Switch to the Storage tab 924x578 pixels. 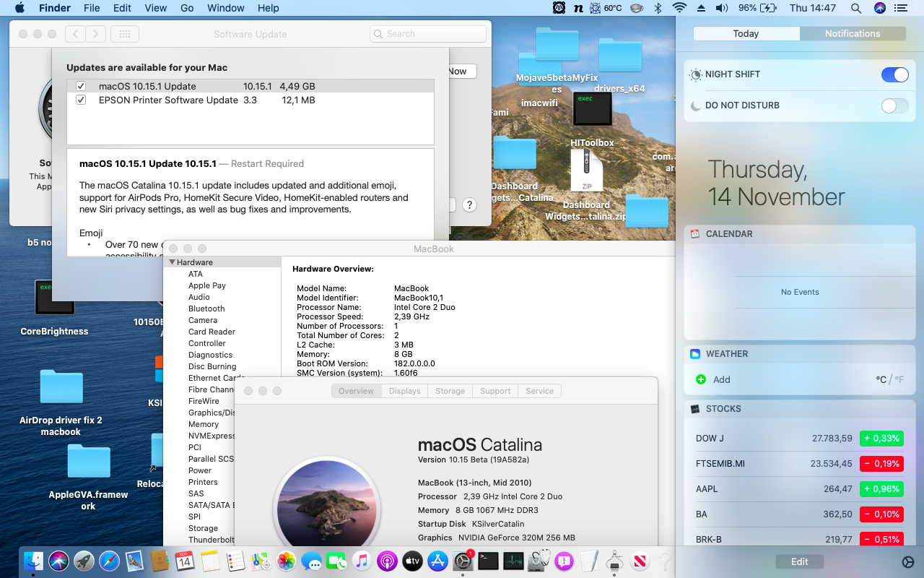click(450, 391)
